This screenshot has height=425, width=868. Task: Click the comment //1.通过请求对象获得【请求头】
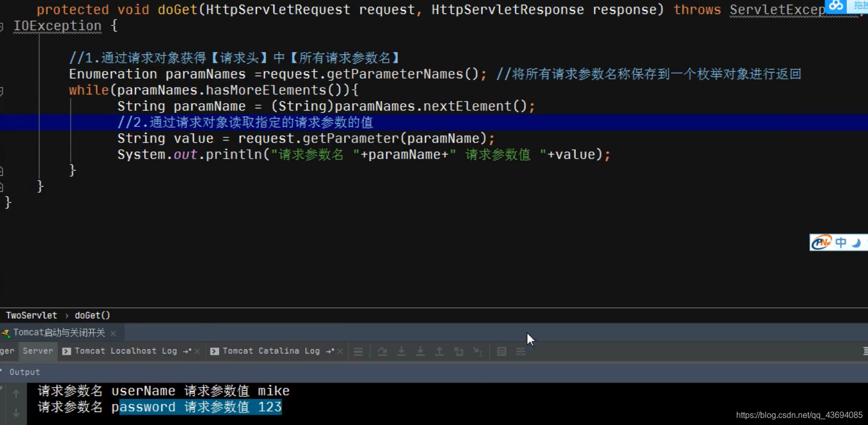click(235, 58)
